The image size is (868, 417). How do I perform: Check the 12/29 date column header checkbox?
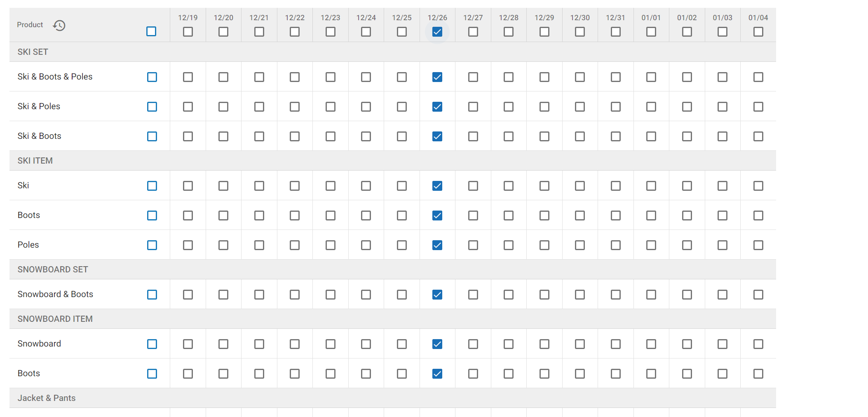pos(544,32)
